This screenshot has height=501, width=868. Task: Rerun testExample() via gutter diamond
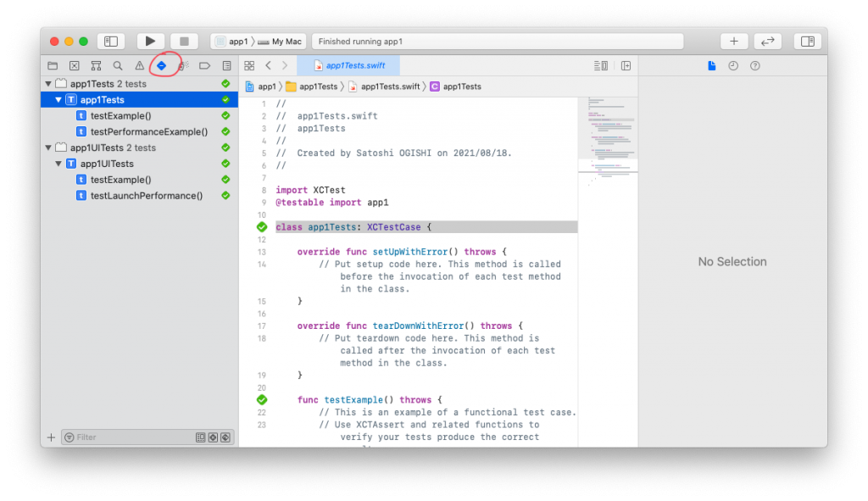click(262, 399)
